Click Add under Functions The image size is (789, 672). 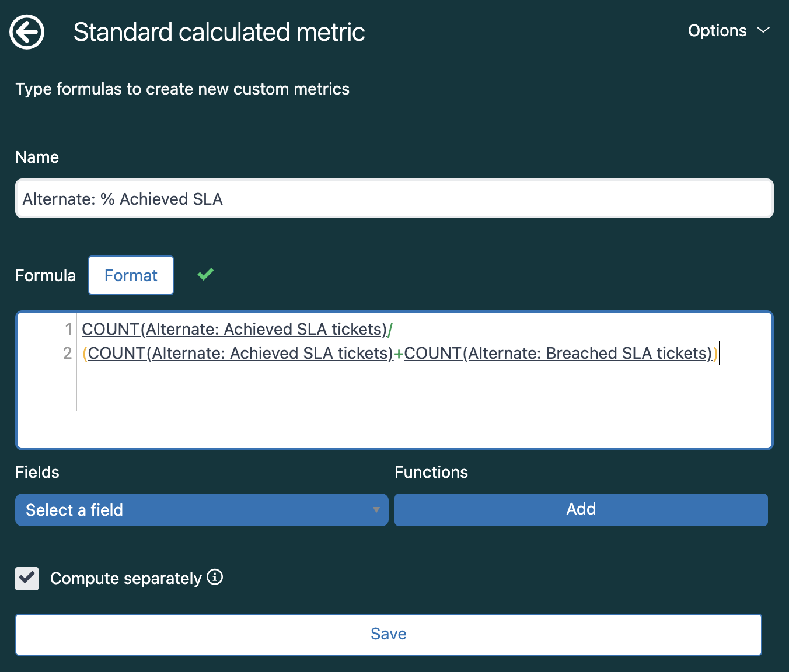pos(581,509)
